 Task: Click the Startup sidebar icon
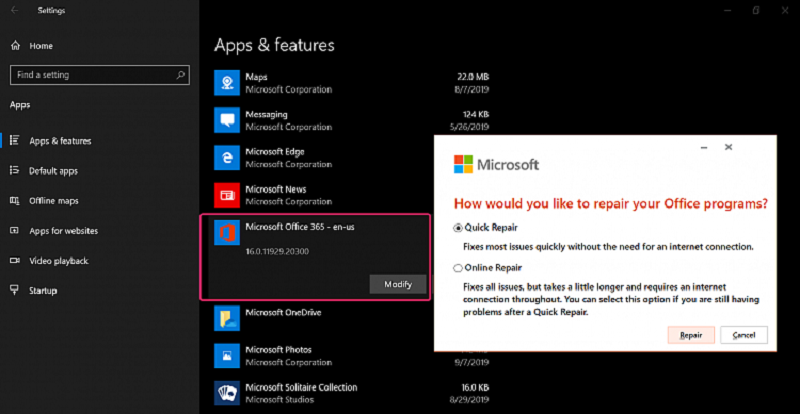coord(15,290)
